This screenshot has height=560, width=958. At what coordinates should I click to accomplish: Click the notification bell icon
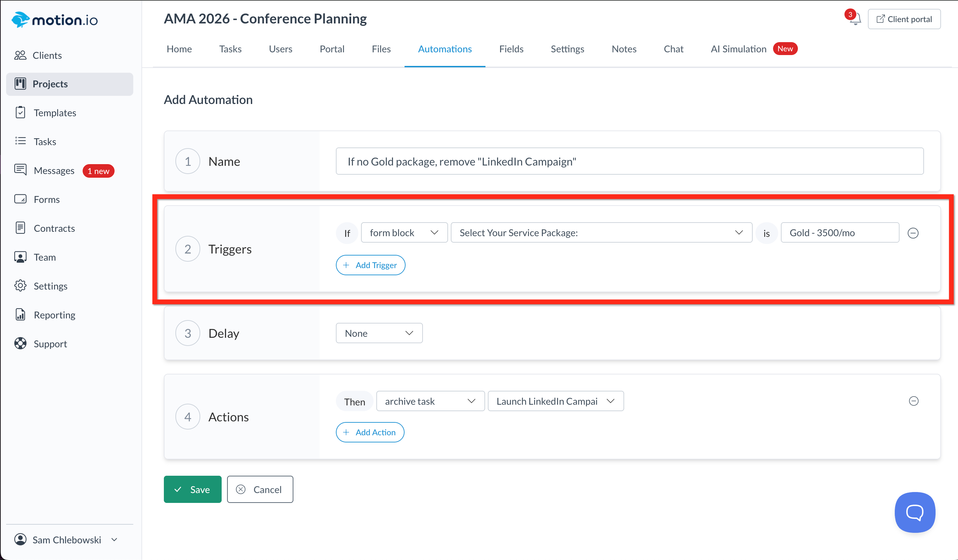pyautogui.click(x=855, y=19)
